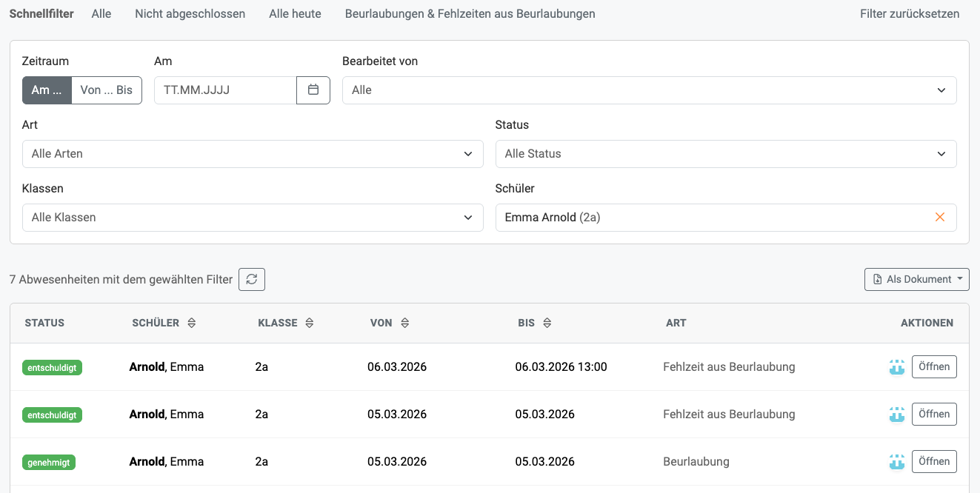Apply quick filter 'Alle heute'
This screenshot has height=493, width=980.
[x=295, y=14]
